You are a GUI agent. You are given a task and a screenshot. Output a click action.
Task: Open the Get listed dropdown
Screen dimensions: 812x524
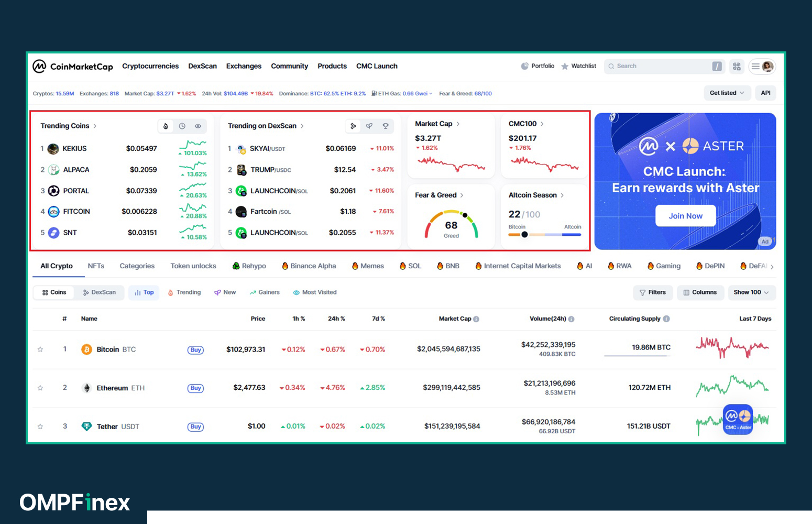727,93
